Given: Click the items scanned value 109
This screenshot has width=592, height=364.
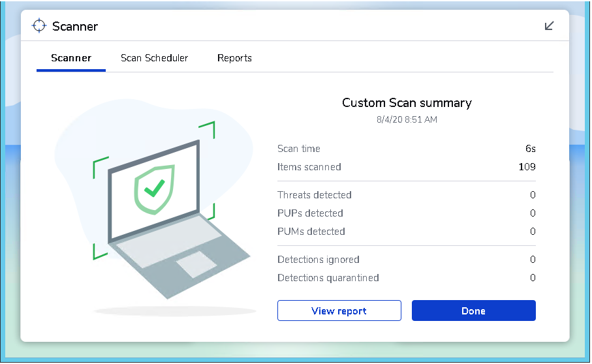Looking at the screenshot, I should pos(527,167).
